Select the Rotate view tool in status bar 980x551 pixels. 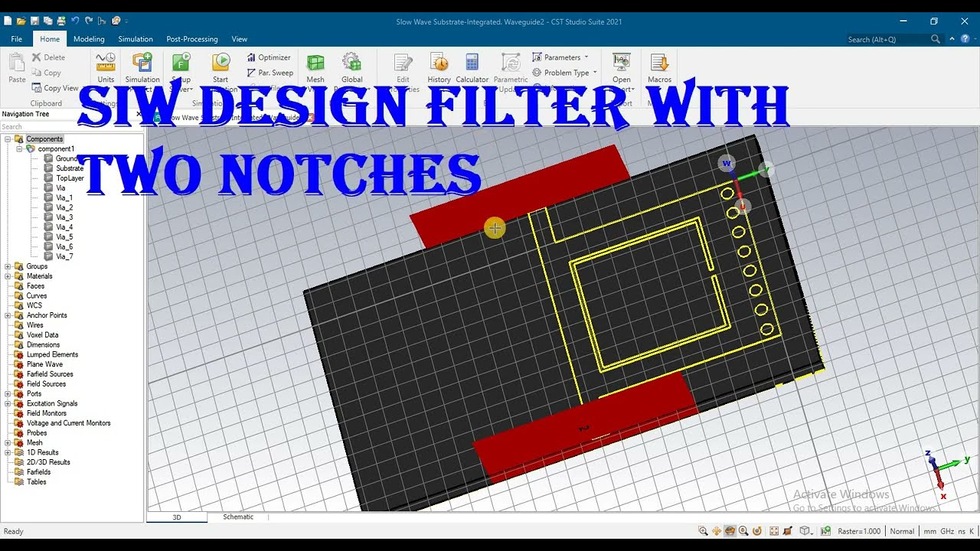(x=730, y=531)
